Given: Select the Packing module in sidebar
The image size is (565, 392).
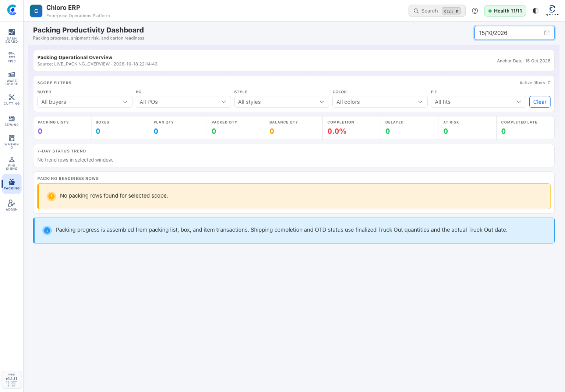Looking at the screenshot, I should (12, 184).
